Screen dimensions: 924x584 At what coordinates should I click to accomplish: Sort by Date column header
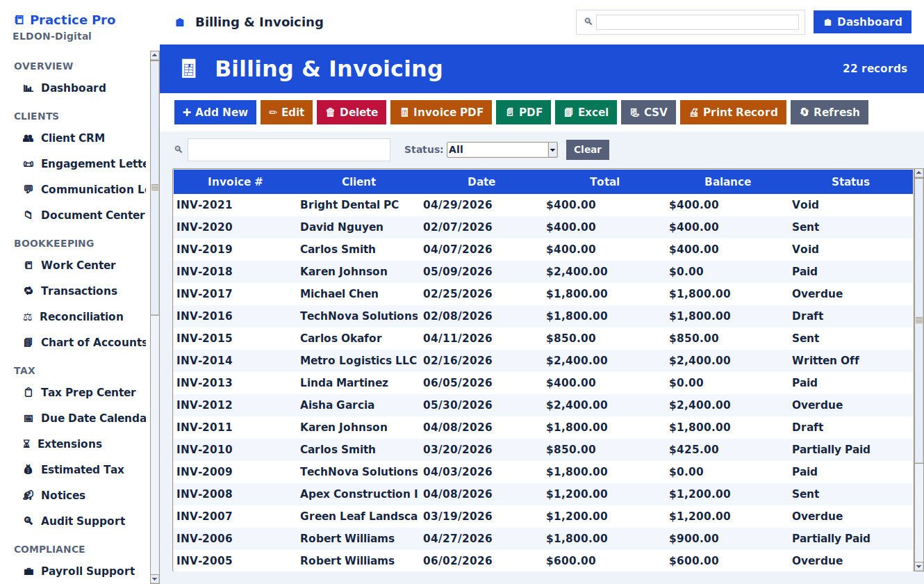481,182
